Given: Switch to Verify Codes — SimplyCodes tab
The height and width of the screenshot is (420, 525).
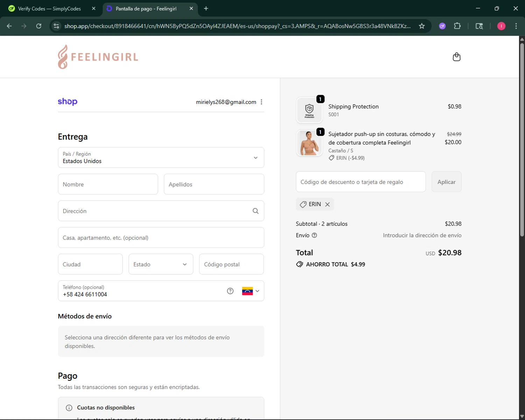Looking at the screenshot, I should pos(49,8).
